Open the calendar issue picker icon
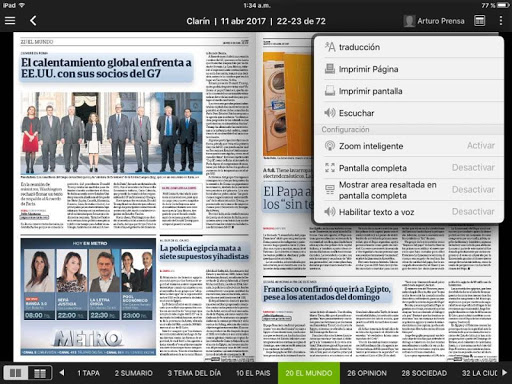The width and height of the screenshot is (512, 384). [x=479, y=21]
